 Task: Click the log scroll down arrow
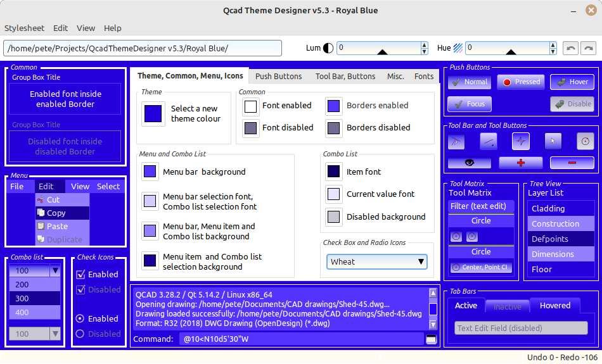point(433,325)
